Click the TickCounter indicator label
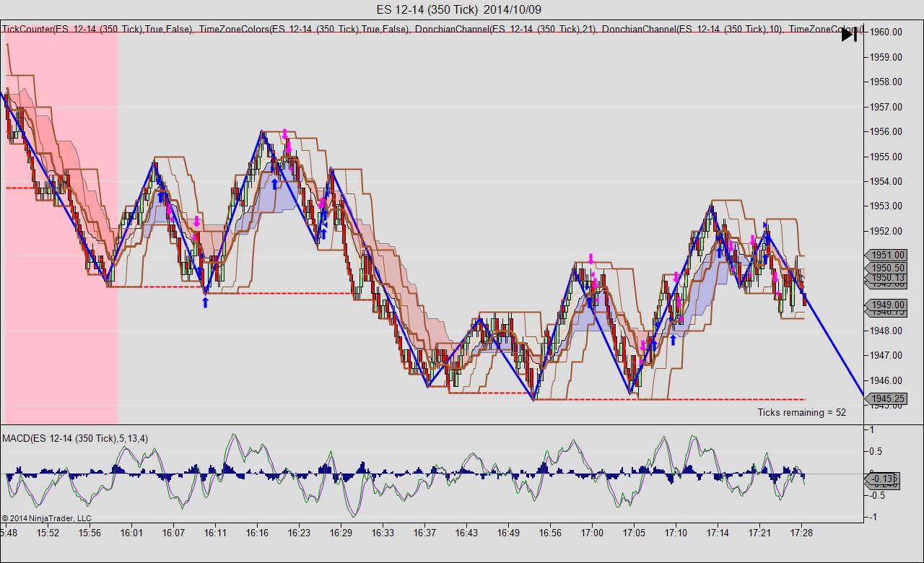Viewport: 924px width, 563px height. pyautogui.click(x=97, y=29)
